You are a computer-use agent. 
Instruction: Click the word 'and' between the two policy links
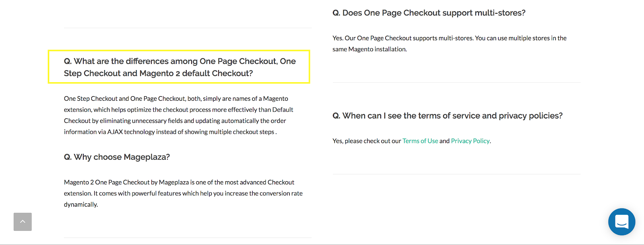(444, 141)
